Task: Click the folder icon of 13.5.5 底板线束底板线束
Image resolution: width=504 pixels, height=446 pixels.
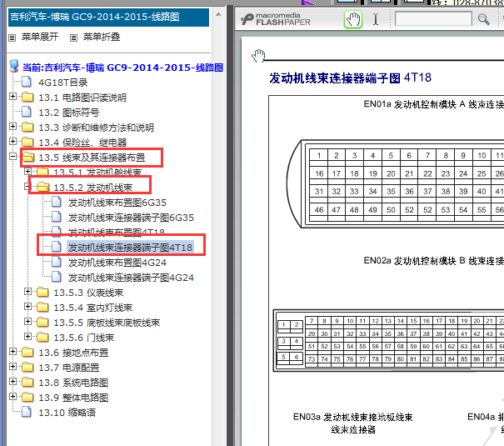Action: point(42,322)
